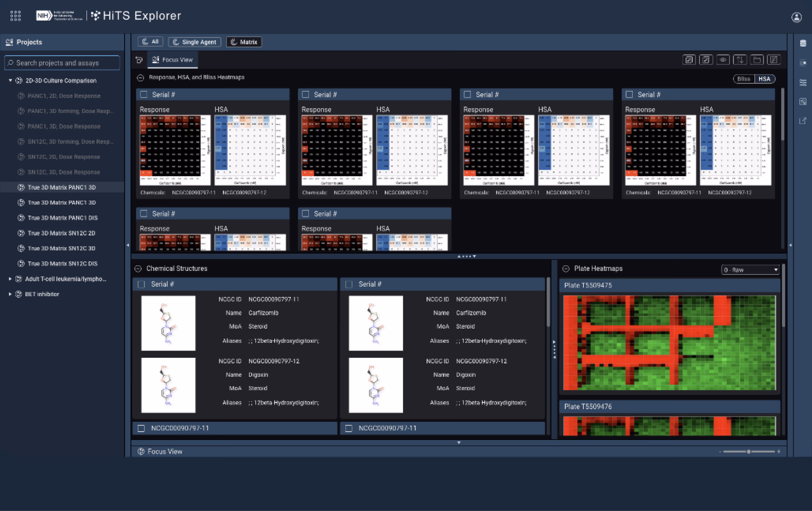This screenshot has width=812, height=511.
Task: Click the Focus View footer icon
Action: pyautogui.click(x=141, y=451)
